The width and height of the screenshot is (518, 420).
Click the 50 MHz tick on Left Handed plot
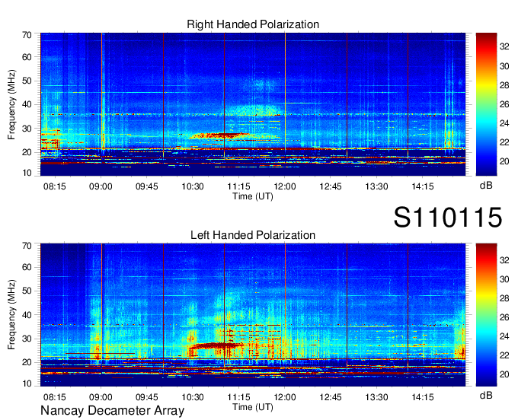pyautogui.click(x=27, y=291)
